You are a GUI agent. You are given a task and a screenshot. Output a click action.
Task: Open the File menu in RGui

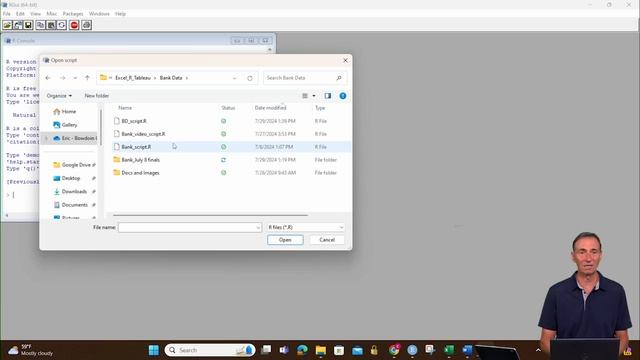click(7, 14)
